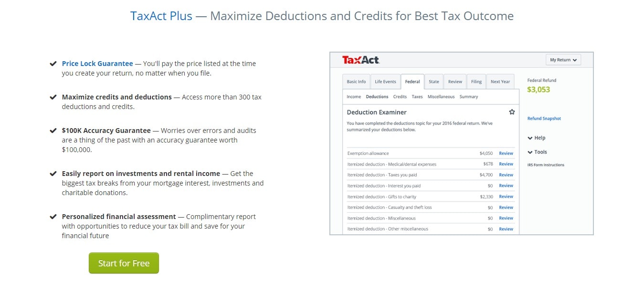644x285 pixels.
Task: Switch to the Filing tab
Action: [476, 82]
